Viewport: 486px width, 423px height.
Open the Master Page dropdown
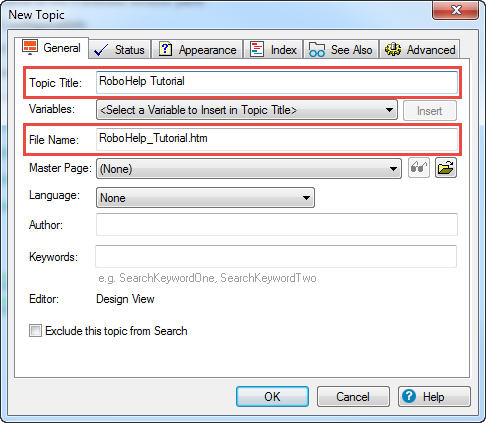[249, 169]
